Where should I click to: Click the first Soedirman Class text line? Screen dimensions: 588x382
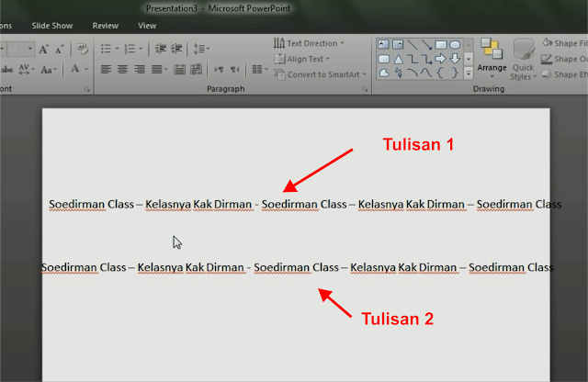[305, 204]
